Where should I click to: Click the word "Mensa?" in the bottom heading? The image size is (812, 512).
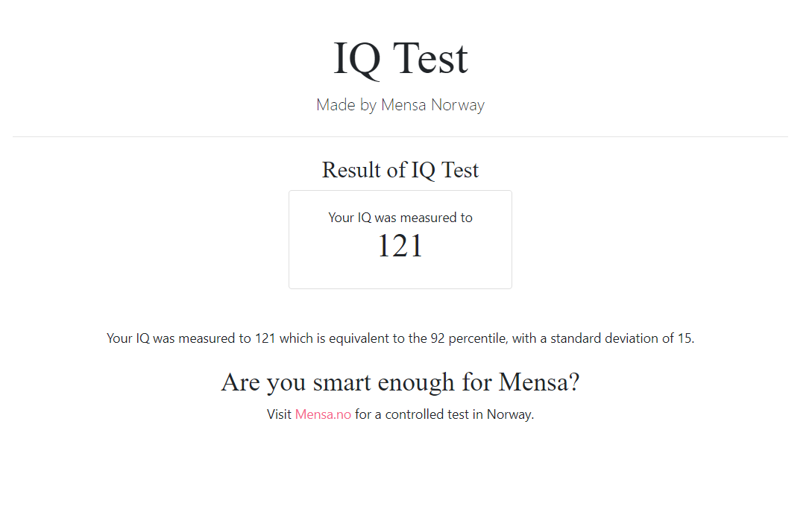pyautogui.click(x=539, y=382)
